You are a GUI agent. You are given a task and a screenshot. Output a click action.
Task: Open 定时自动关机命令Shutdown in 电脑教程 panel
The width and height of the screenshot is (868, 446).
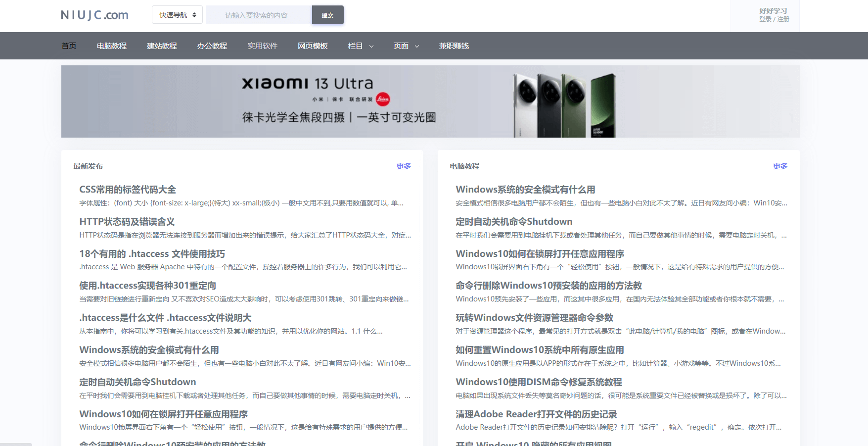point(514,222)
